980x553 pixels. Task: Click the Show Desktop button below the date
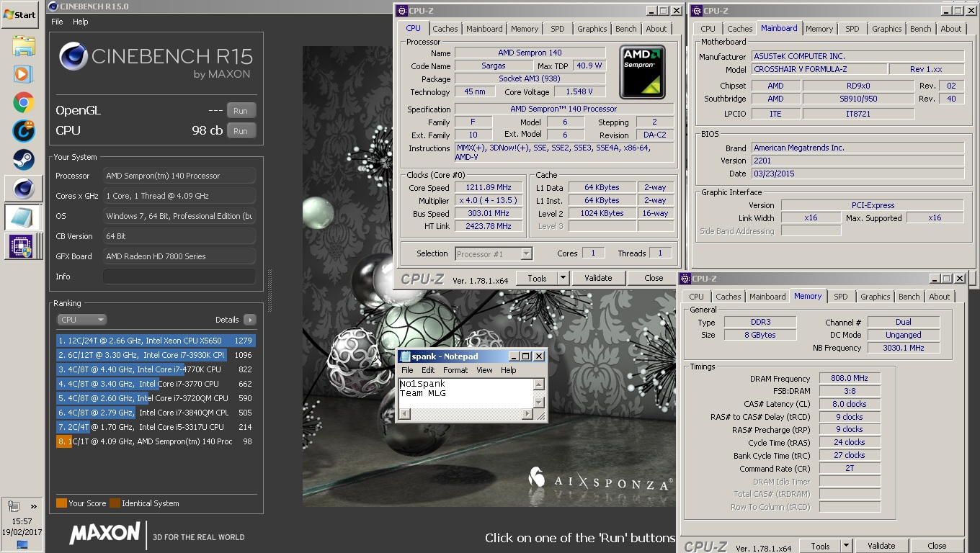pyautogui.click(x=22, y=545)
